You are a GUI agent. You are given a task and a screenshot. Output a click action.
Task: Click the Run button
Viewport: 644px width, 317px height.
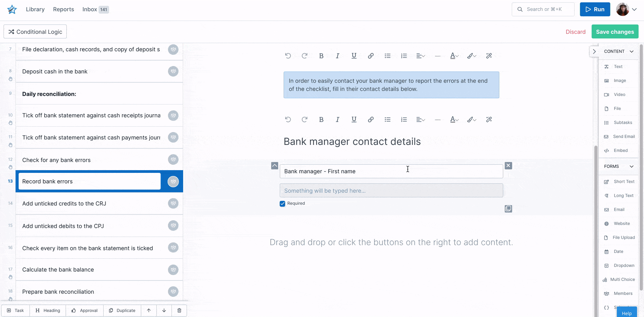(x=595, y=9)
